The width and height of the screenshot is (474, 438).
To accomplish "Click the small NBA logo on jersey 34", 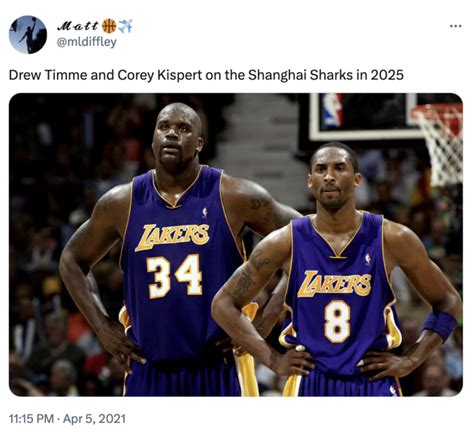I will tap(205, 212).
